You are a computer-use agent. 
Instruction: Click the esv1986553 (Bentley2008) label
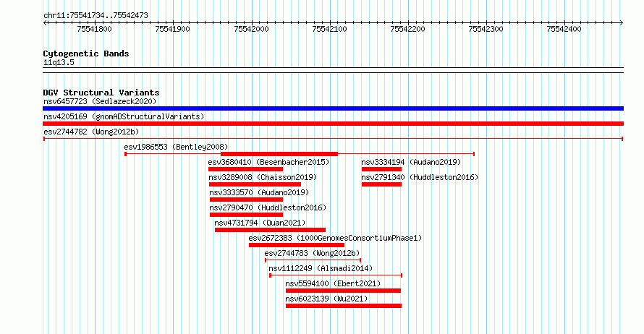click(x=176, y=147)
